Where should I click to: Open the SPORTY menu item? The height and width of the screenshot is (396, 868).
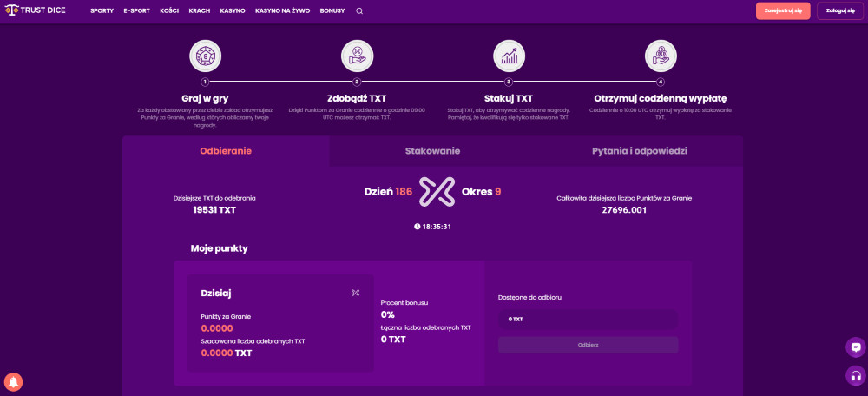[x=102, y=11]
